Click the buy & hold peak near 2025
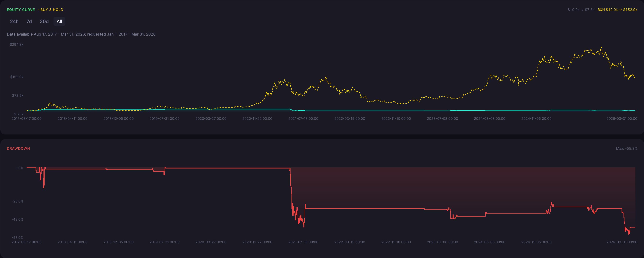Image resolution: width=644 pixels, height=258 pixels. (x=601, y=47)
